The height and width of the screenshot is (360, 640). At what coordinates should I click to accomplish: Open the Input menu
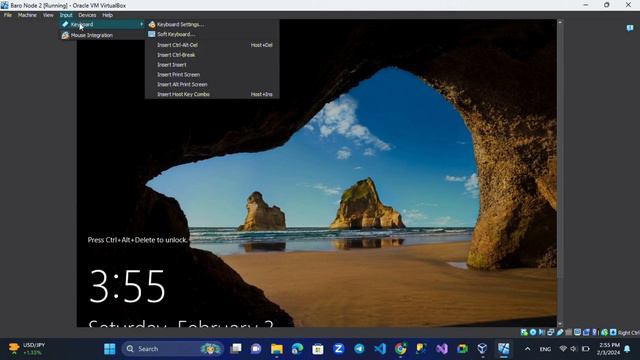66,15
